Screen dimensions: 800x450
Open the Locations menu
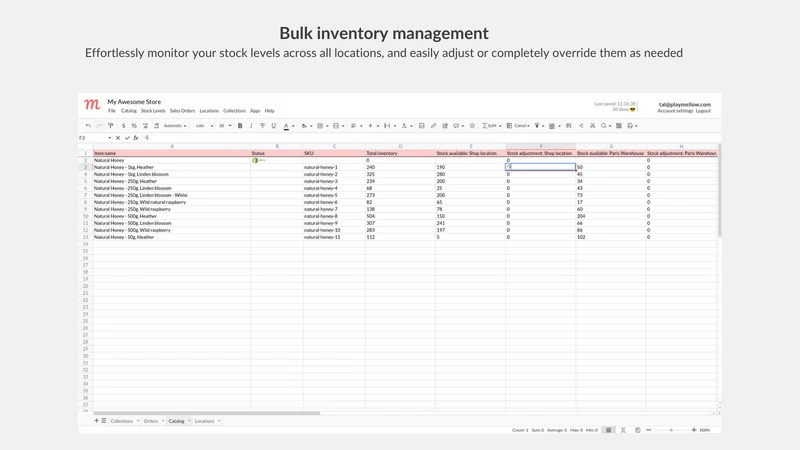click(x=209, y=111)
